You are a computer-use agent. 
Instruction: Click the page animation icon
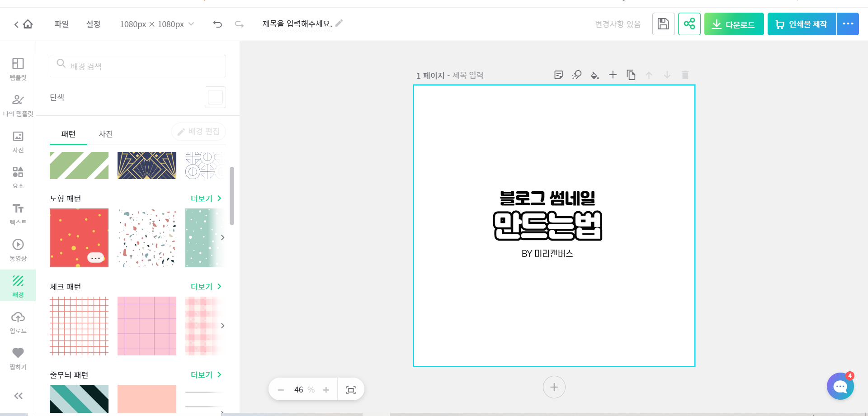coord(576,75)
